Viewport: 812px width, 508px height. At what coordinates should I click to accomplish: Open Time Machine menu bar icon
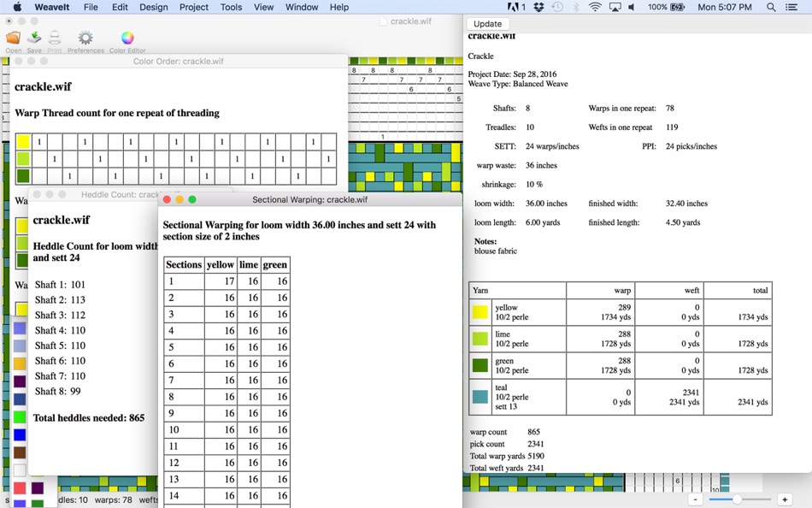point(557,7)
